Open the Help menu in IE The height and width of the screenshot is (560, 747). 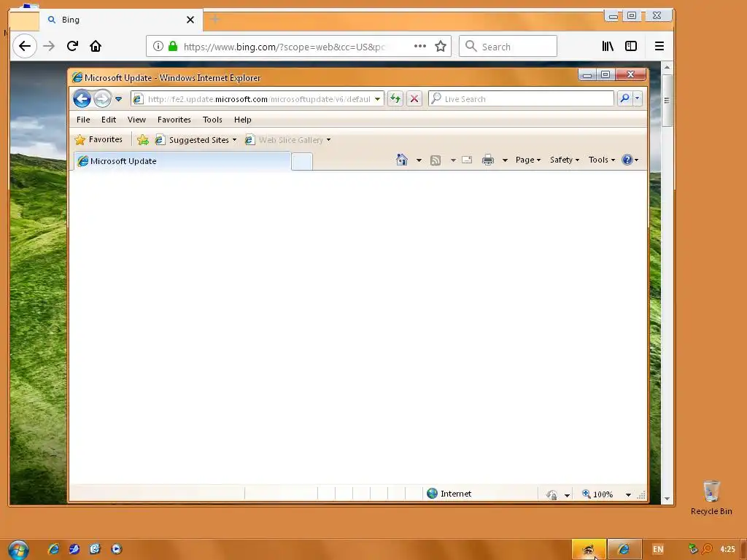242,120
